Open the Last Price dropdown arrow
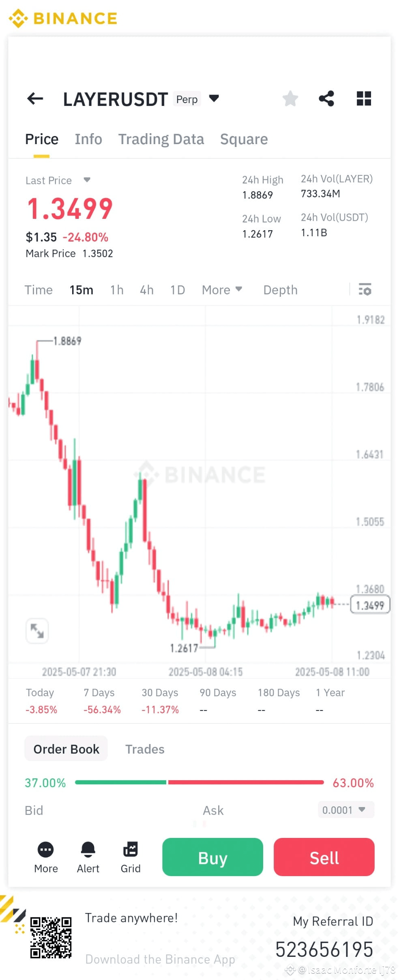 (87, 180)
